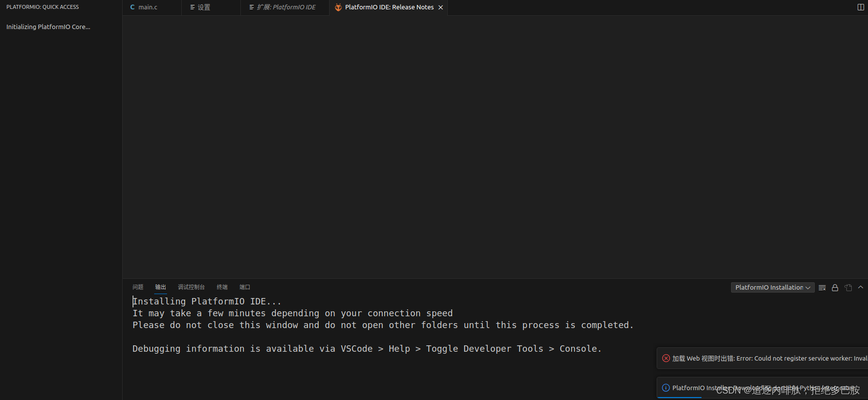Click the red error icon in the notification

point(666,358)
